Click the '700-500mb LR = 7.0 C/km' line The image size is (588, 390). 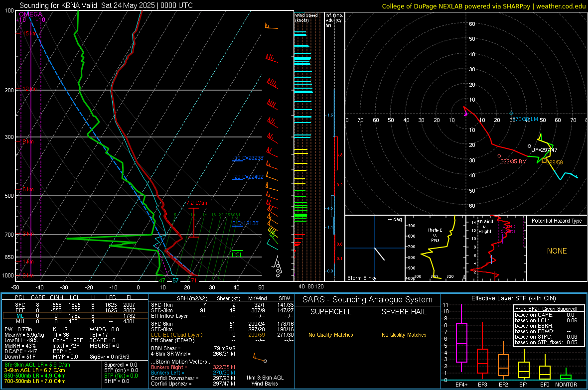[x=35, y=381]
